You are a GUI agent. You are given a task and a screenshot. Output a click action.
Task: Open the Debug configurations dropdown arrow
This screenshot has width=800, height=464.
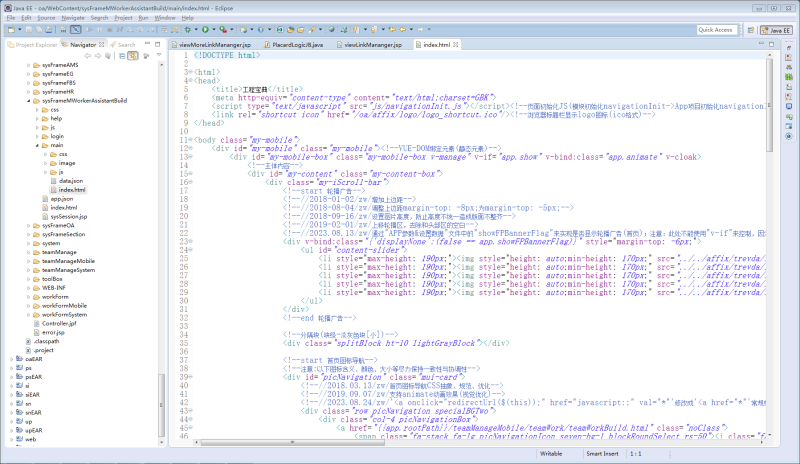(x=196, y=30)
